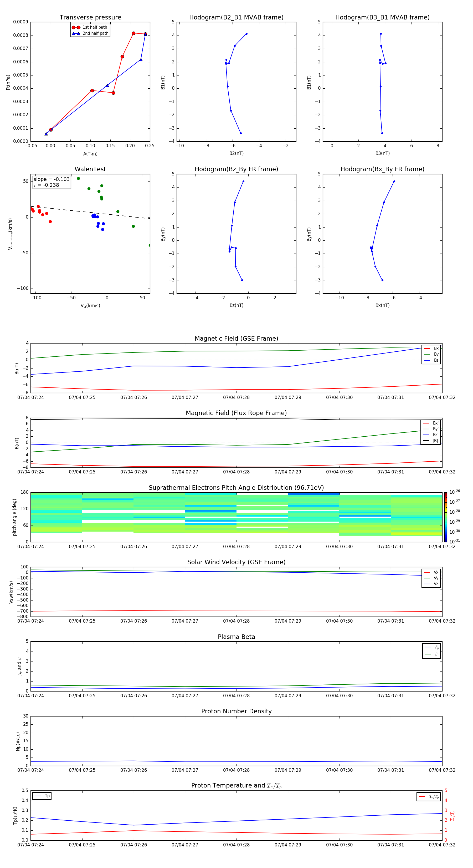Click the 'Vsw(km/s)' axis label
Screen dimensions: 473x868
[x=11, y=592]
